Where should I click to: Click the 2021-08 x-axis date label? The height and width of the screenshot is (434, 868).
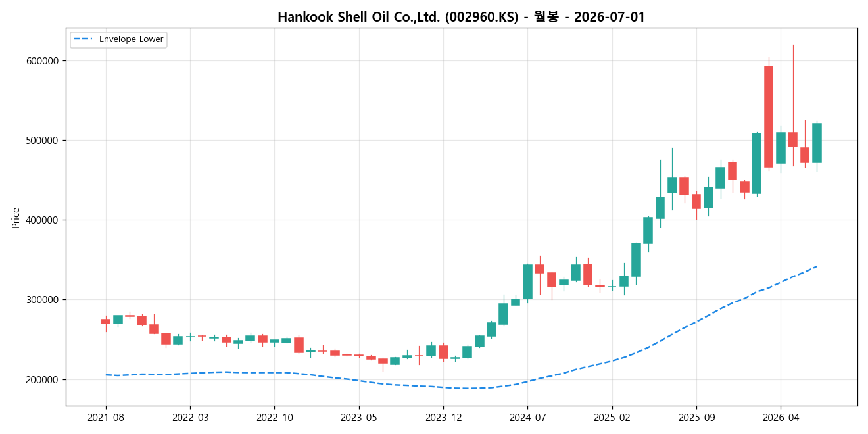point(106,418)
